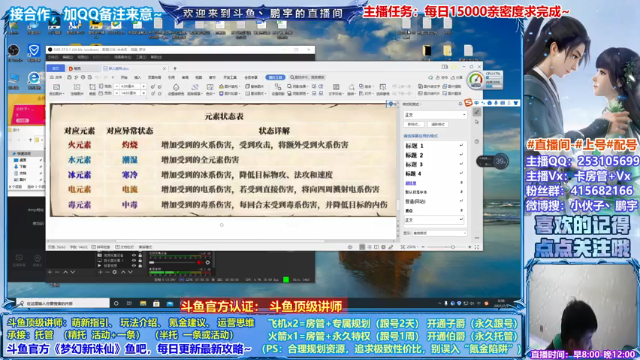Apply the 标题 3 style

point(434,164)
